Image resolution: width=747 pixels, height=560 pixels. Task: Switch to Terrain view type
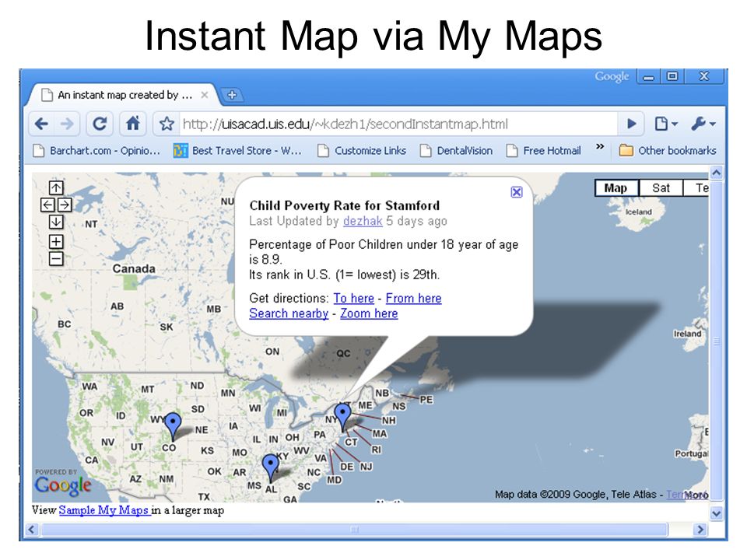696,188
